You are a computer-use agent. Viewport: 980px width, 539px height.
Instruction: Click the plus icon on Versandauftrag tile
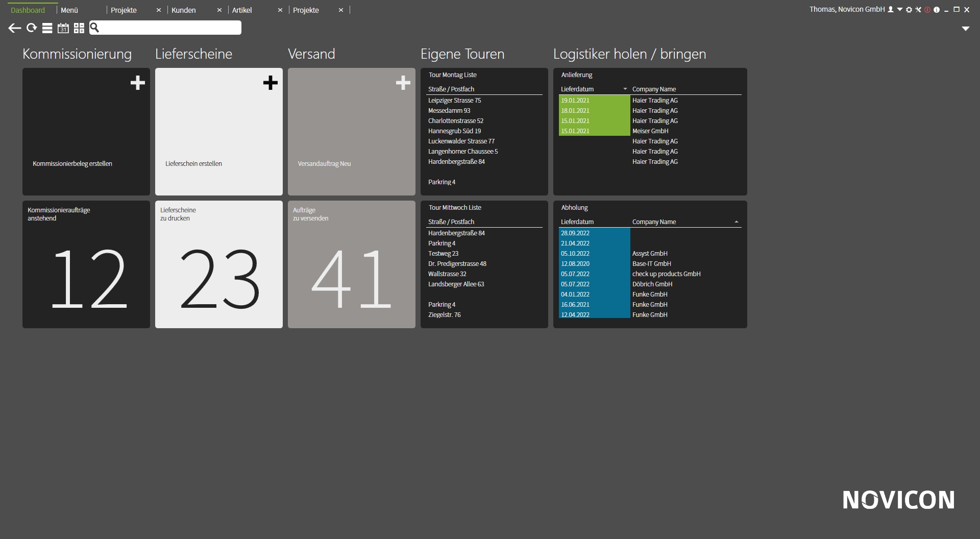click(x=403, y=83)
